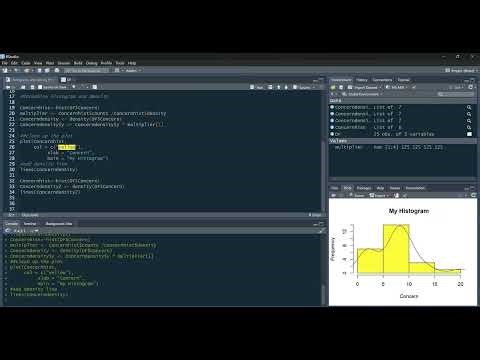Select the UF tab in the source editor

click(x=67, y=80)
